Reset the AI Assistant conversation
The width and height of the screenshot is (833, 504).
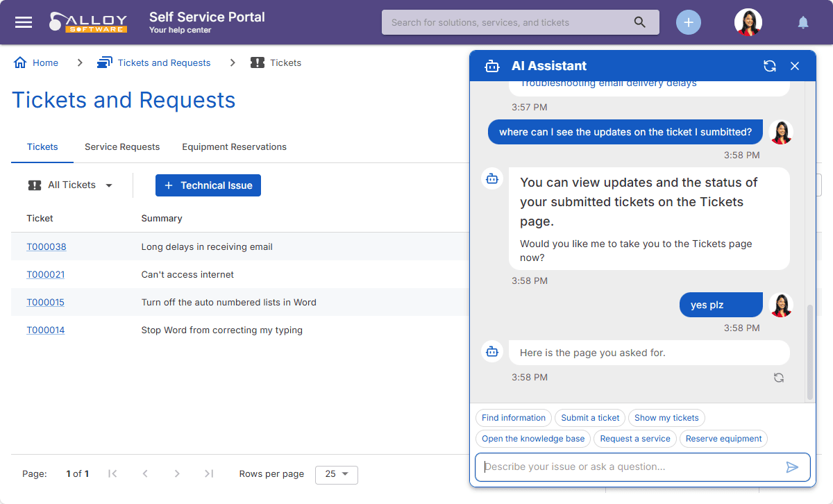tap(769, 66)
